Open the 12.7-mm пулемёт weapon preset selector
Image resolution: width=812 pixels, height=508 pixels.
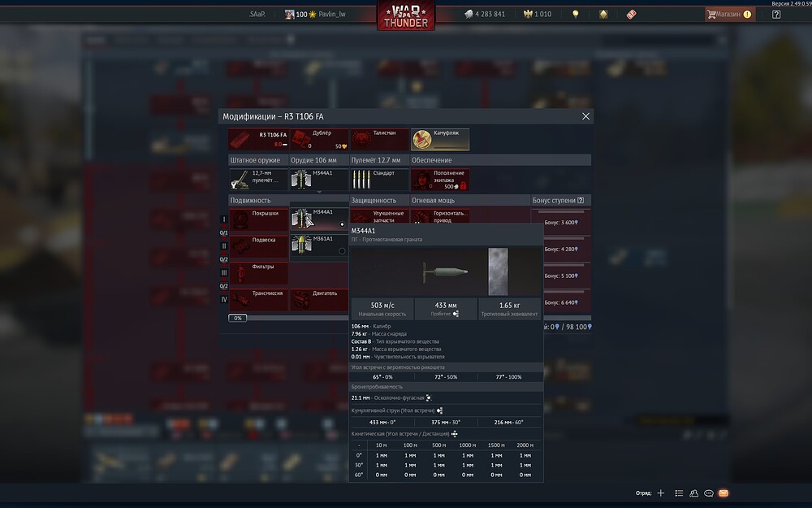(258, 179)
